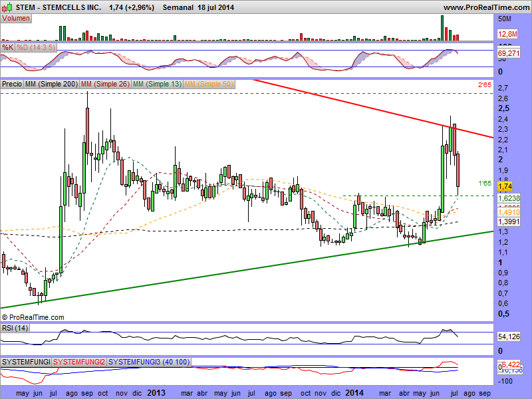Click the 12,8M volume value tag

pyautogui.click(x=507, y=34)
